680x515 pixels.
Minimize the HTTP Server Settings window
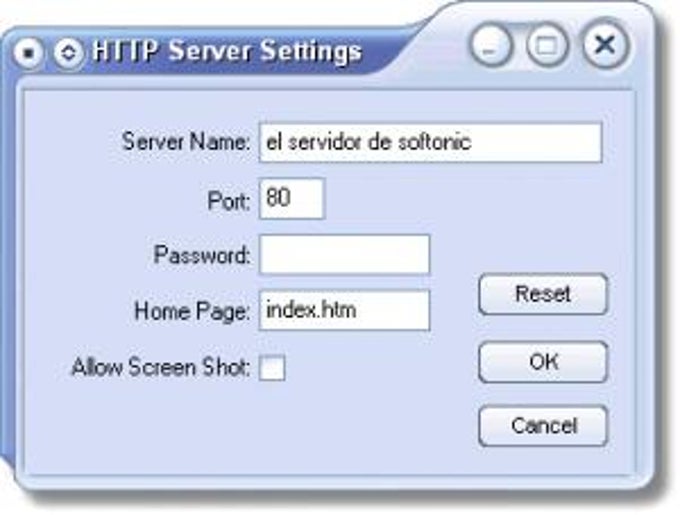(x=490, y=45)
